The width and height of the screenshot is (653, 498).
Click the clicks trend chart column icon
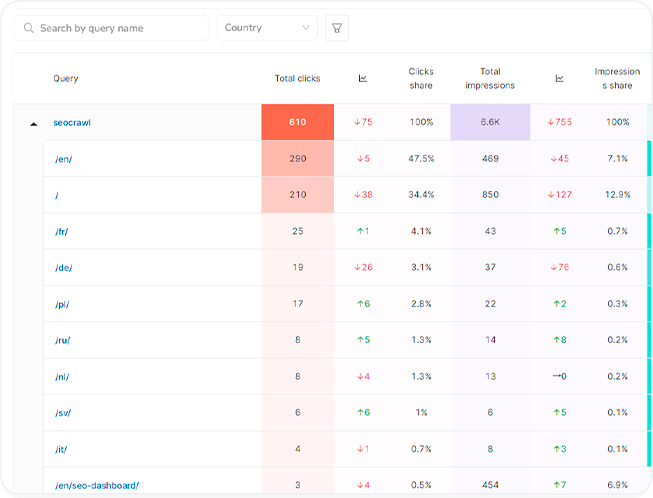click(x=362, y=78)
